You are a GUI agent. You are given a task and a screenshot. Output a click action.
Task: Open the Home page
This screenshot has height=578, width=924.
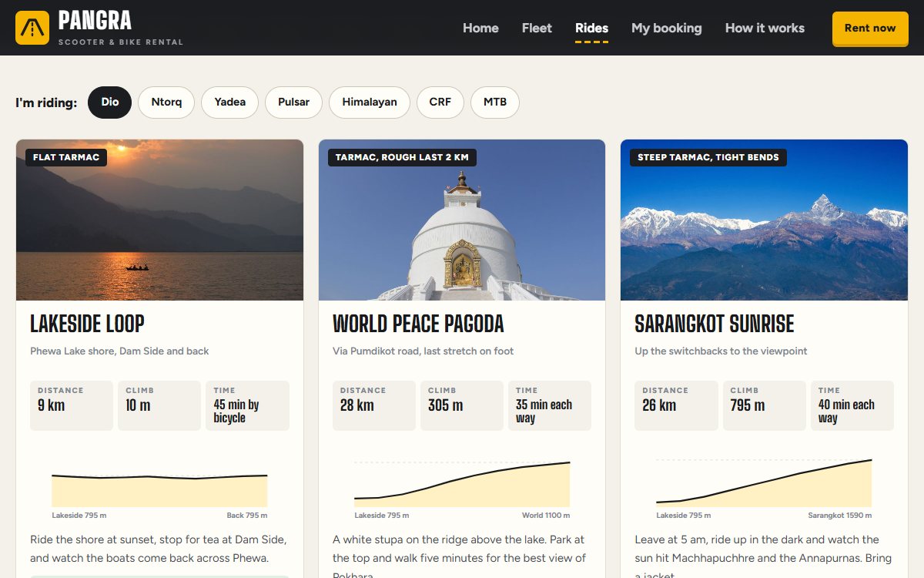click(480, 28)
